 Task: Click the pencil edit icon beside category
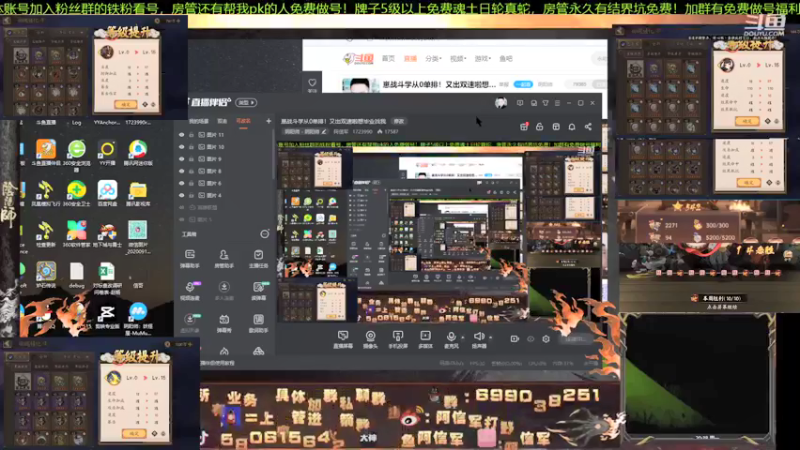click(x=324, y=132)
